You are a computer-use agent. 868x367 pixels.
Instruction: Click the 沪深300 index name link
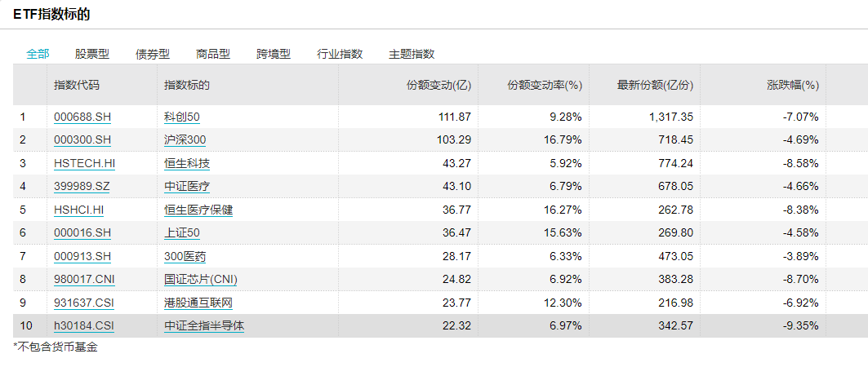185,140
